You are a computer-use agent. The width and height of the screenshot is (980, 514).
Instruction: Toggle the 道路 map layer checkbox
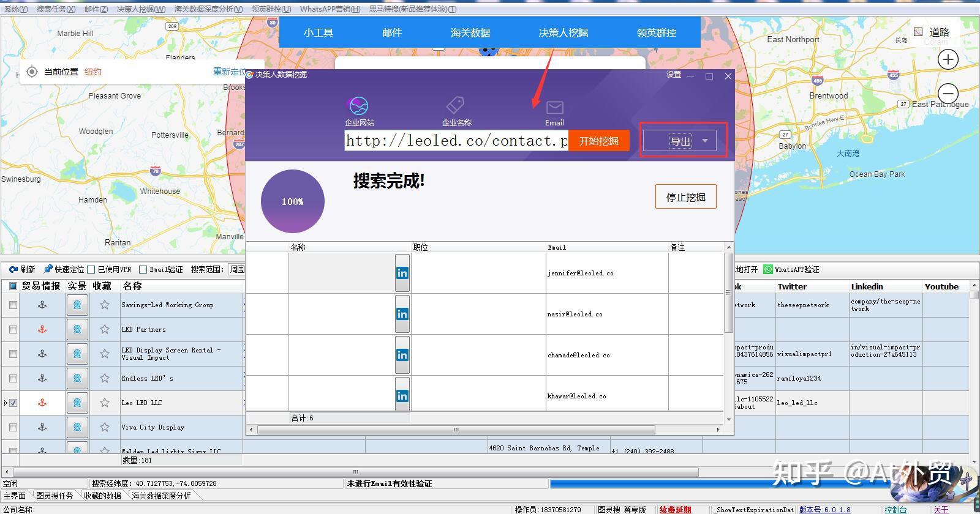(x=918, y=32)
